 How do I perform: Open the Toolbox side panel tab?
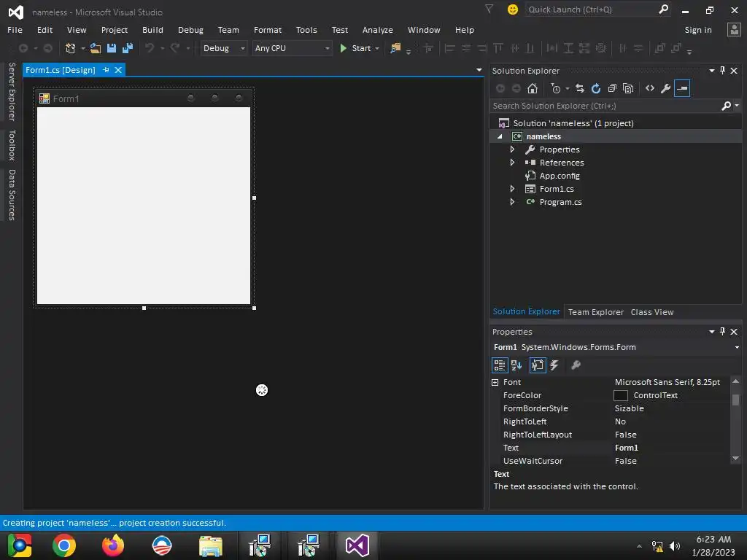[12, 145]
